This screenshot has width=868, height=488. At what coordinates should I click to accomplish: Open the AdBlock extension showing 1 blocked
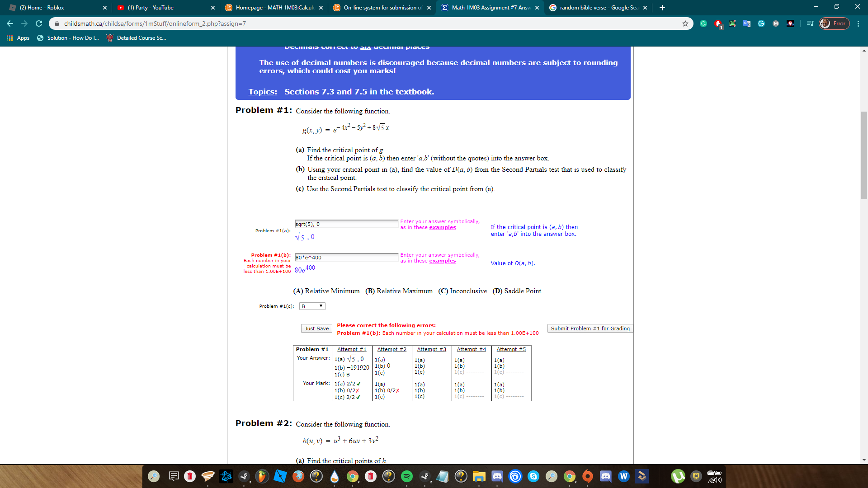tap(718, 23)
